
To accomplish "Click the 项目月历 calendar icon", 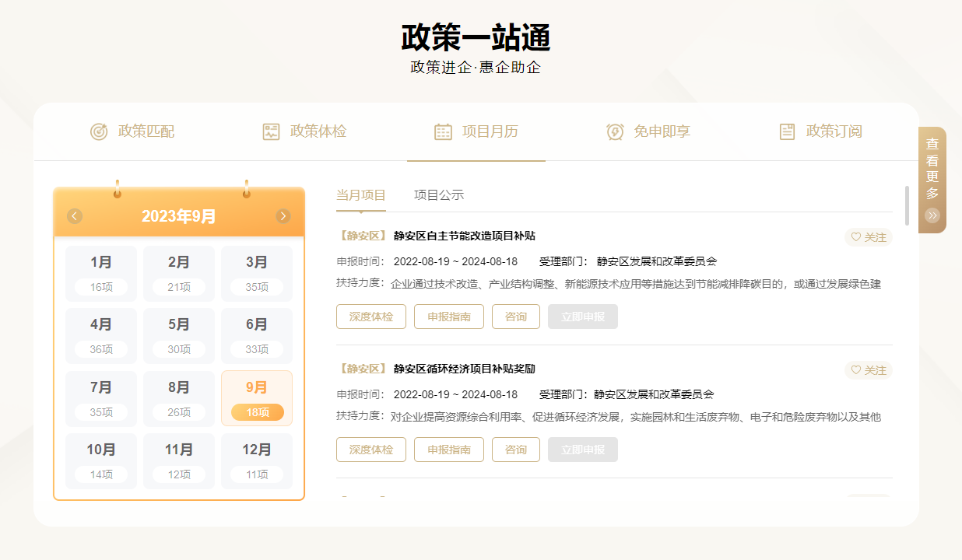I will [443, 131].
